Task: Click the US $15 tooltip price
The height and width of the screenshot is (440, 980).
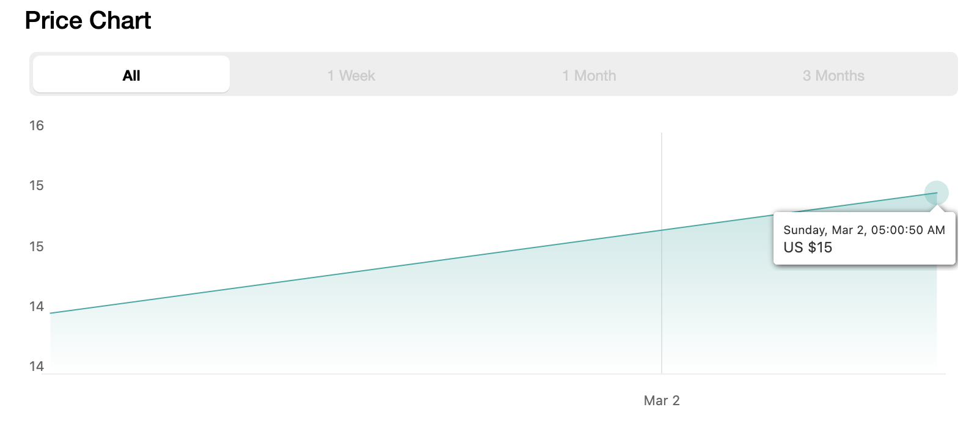Action: click(x=808, y=248)
